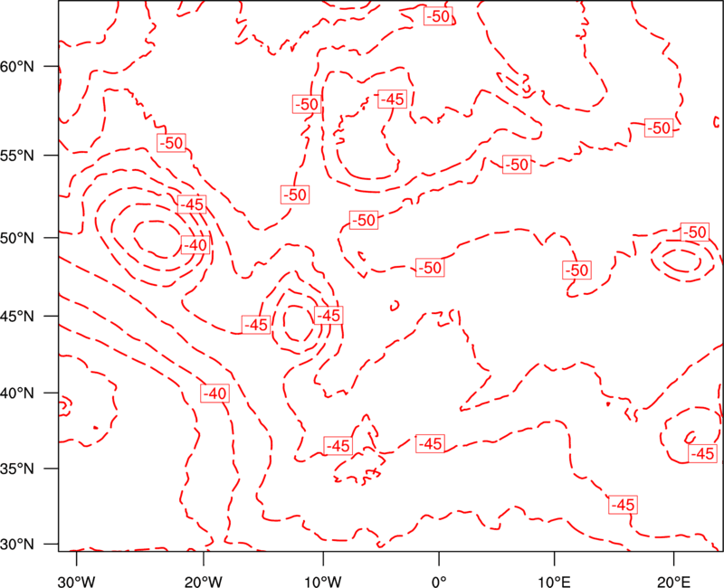724x588 pixels.
Task: Select the 0° longitude axis label
Action: [439, 582]
